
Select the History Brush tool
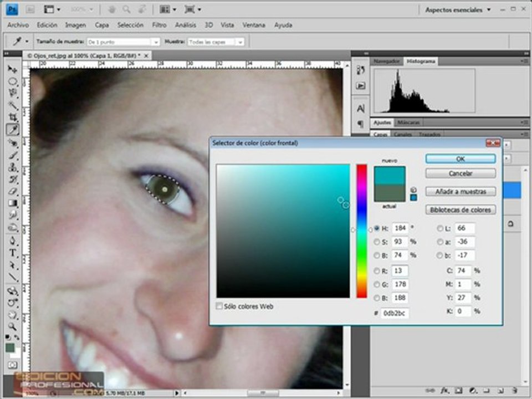pos(13,179)
